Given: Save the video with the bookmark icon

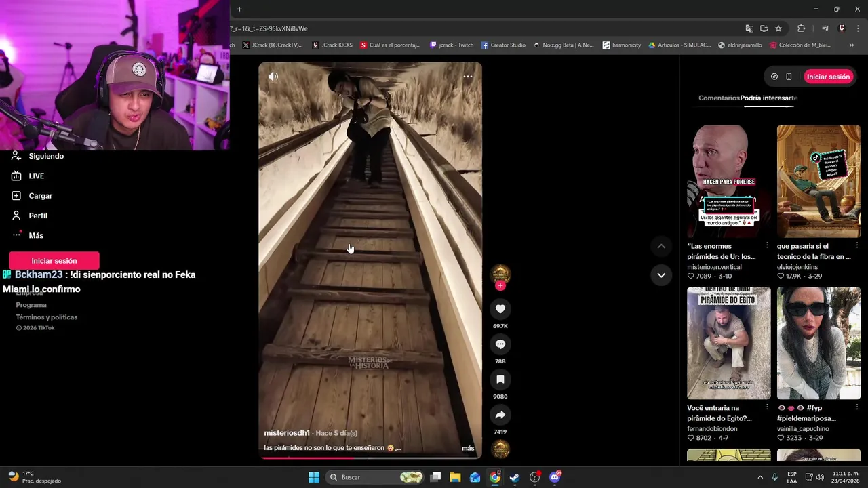Looking at the screenshot, I should coord(500,380).
